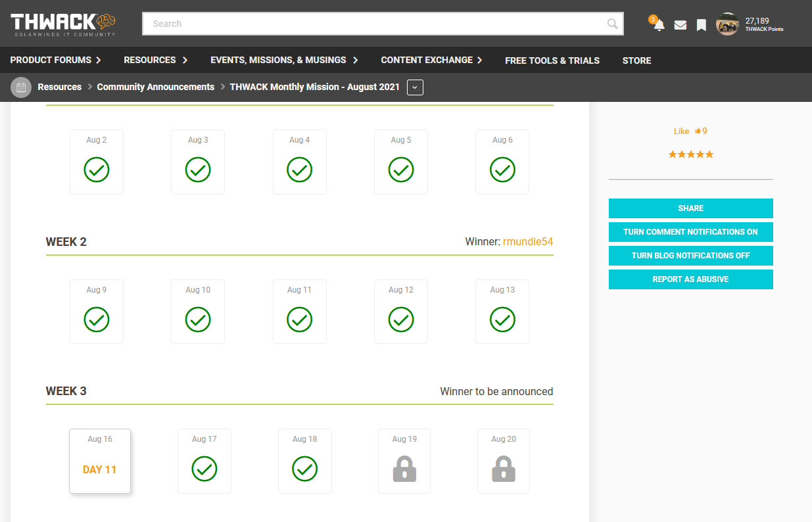Open the Aug 10 completed checkmark

coord(198,320)
